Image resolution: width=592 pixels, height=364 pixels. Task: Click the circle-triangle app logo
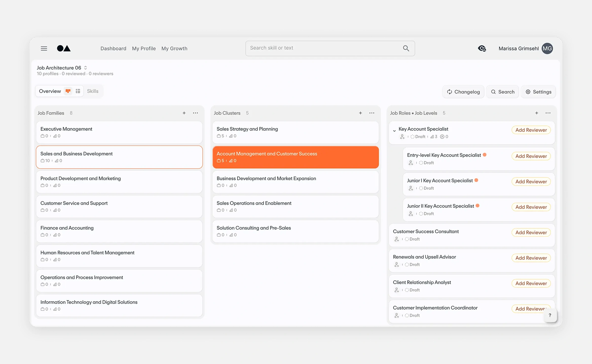pos(64,48)
